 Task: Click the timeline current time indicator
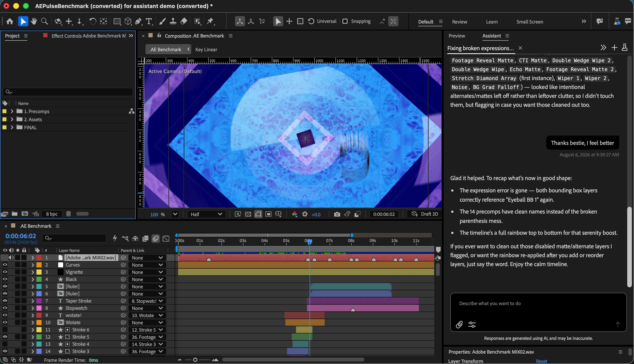pos(310,242)
